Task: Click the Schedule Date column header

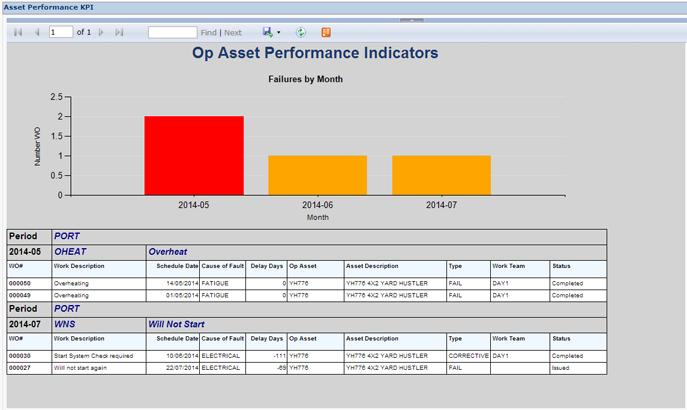Action: (x=177, y=267)
